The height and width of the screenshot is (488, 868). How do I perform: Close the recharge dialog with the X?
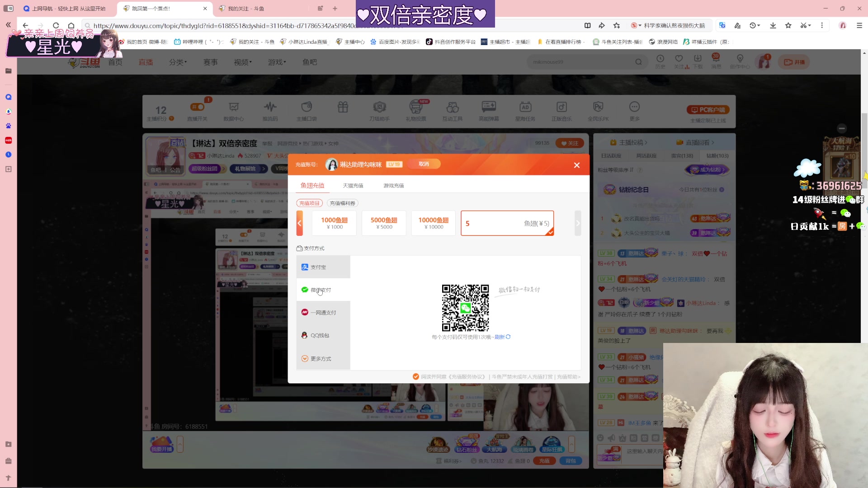coord(576,165)
